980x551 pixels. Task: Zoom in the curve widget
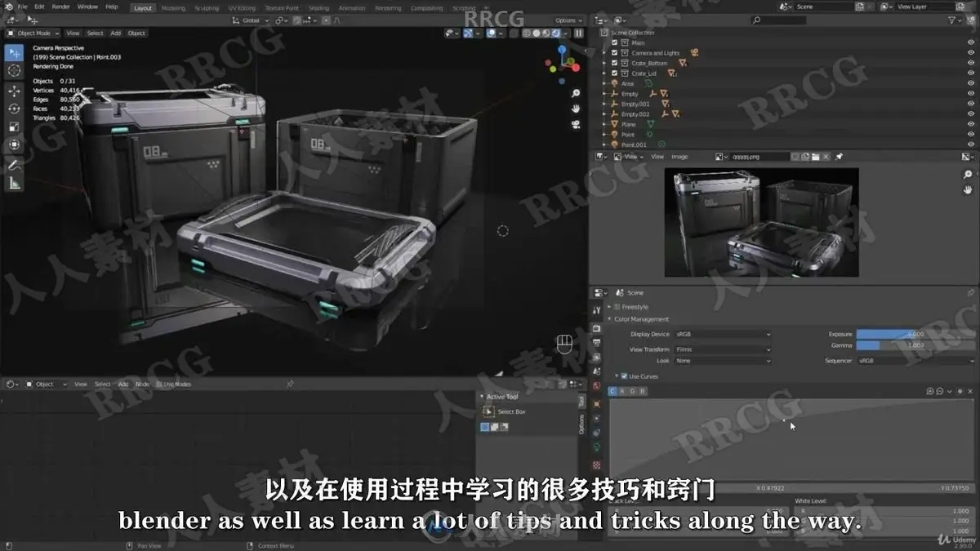pos(931,391)
